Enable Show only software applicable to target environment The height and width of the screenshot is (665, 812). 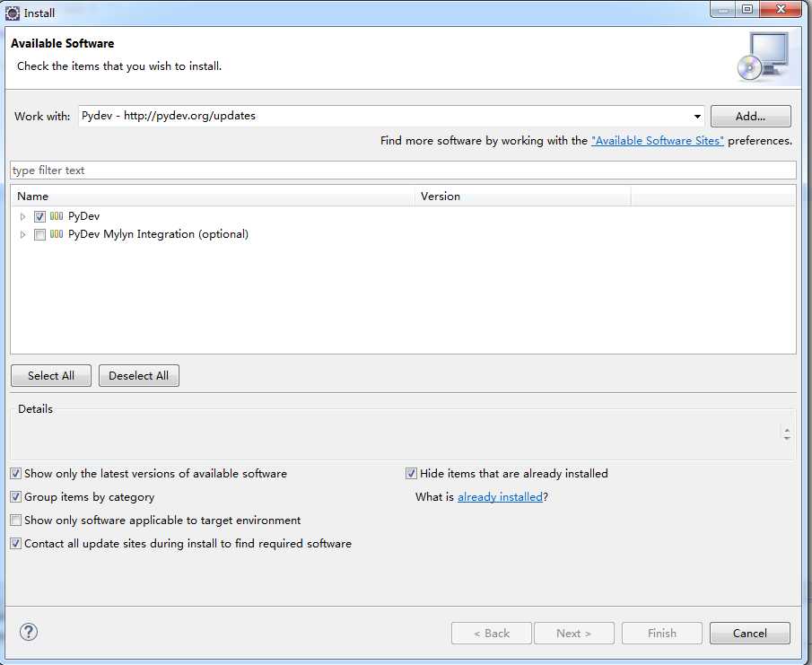pyautogui.click(x=16, y=520)
